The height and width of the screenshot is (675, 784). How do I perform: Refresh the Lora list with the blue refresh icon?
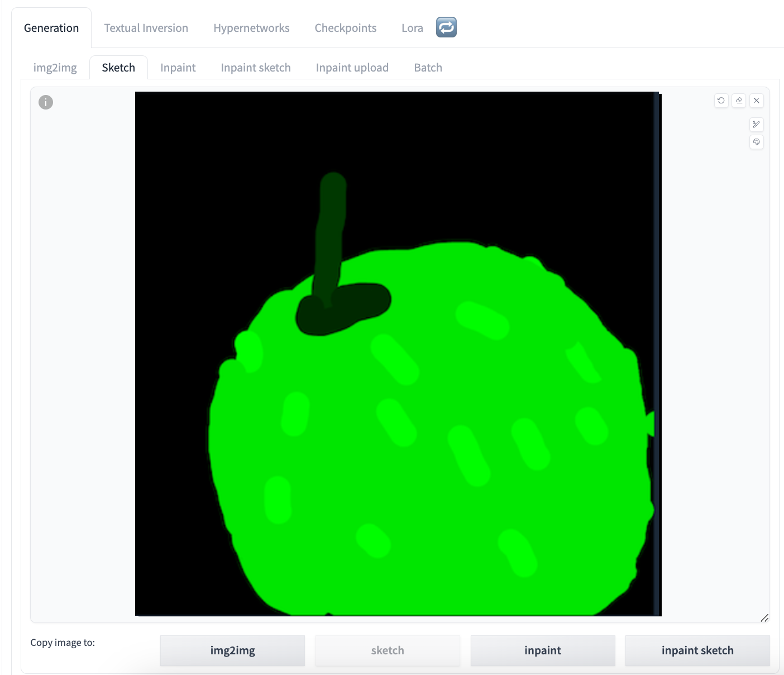point(446,27)
